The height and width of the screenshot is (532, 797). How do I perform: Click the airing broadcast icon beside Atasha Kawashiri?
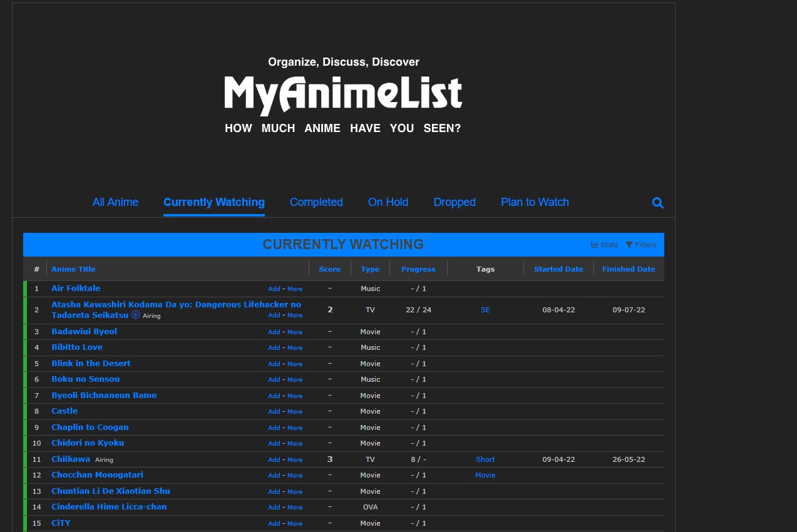click(135, 315)
